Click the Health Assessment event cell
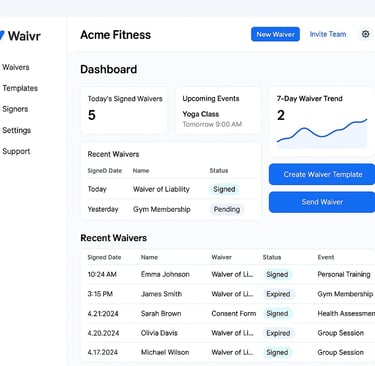375x366 pixels. pyautogui.click(x=346, y=313)
